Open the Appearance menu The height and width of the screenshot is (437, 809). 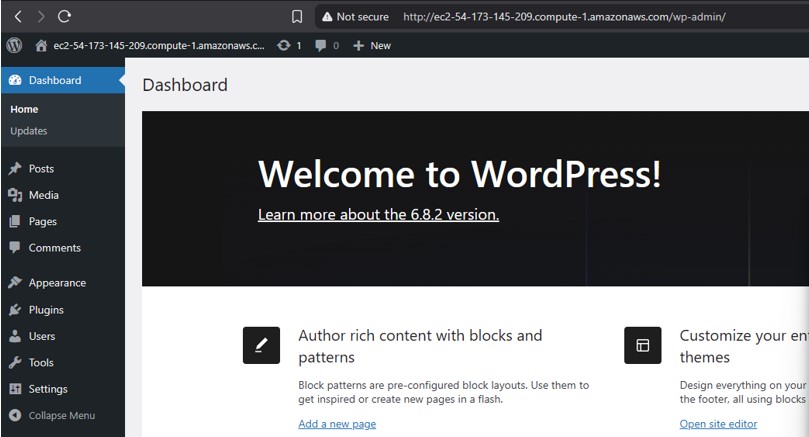pyautogui.click(x=57, y=283)
